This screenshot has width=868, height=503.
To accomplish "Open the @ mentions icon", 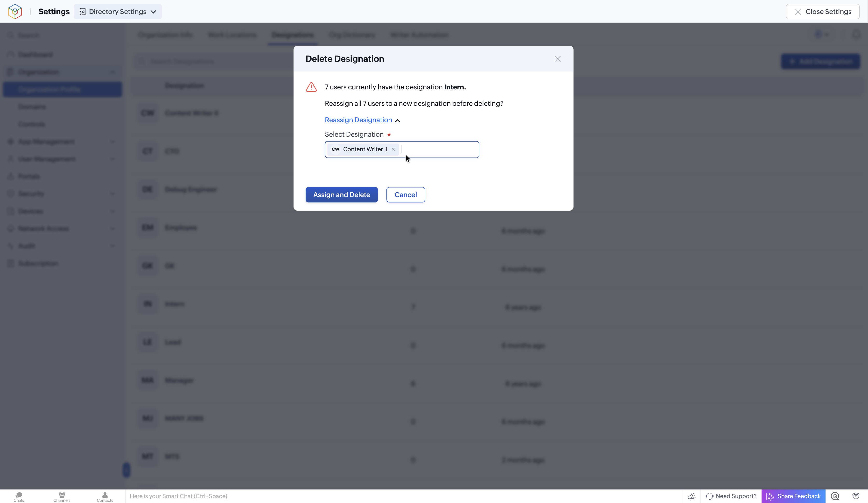I will pyautogui.click(x=835, y=496).
